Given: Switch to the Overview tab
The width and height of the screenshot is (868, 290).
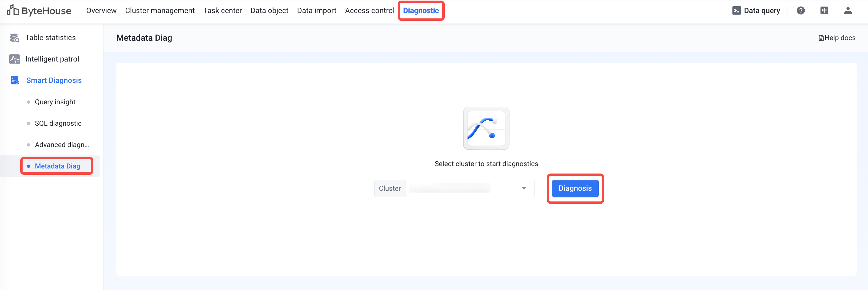Looking at the screenshot, I should point(101,11).
